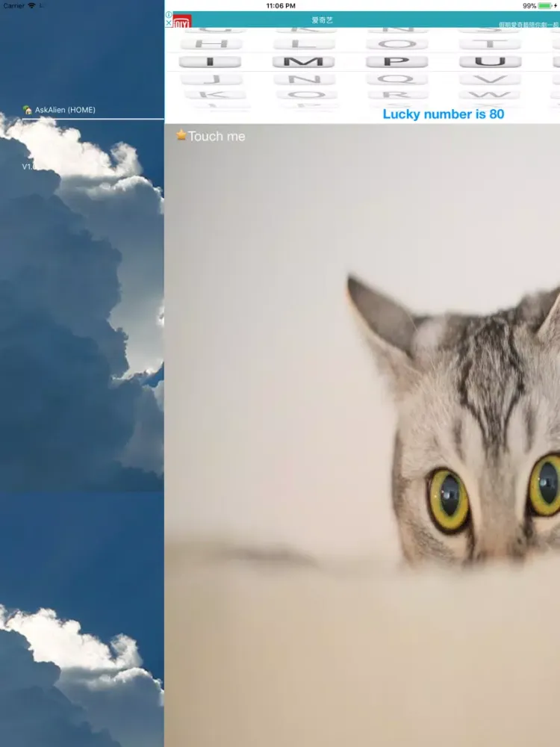This screenshot has height=747, width=560.
Task: Close the ad with the X icon
Action: coord(169,22)
